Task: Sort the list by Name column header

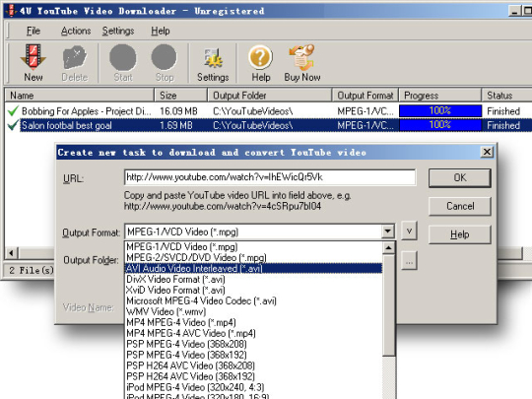Action: 79,95
